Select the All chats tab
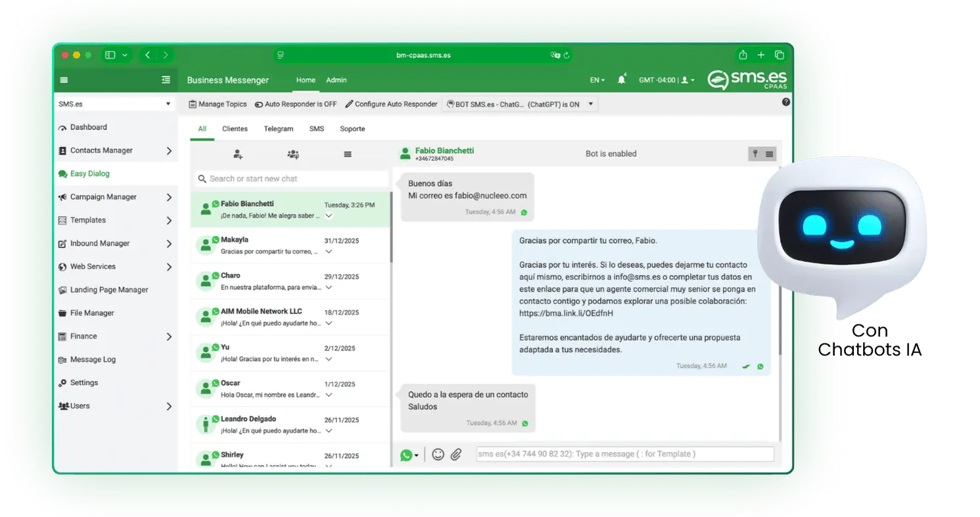980x517 pixels. pyautogui.click(x=202, y=129)
